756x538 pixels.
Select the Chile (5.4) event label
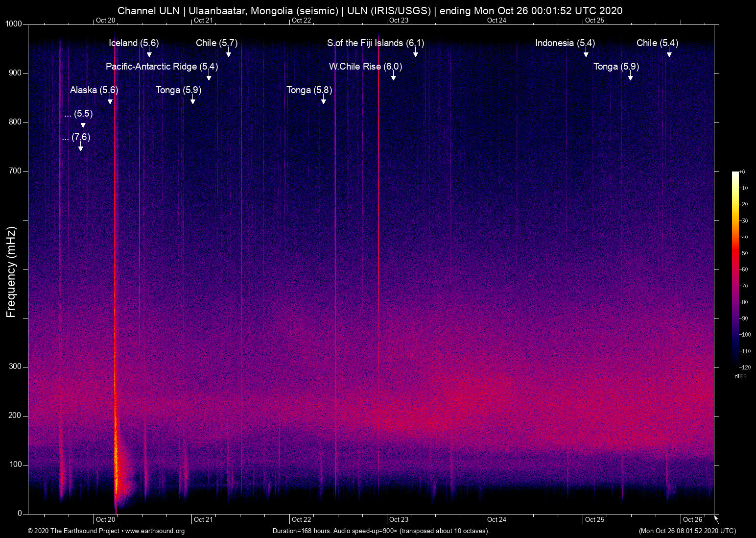(657, 43)
